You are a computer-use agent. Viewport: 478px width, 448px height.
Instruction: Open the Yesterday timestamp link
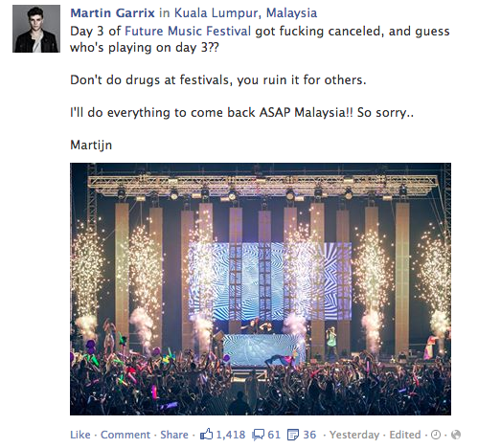pos(354,435)
